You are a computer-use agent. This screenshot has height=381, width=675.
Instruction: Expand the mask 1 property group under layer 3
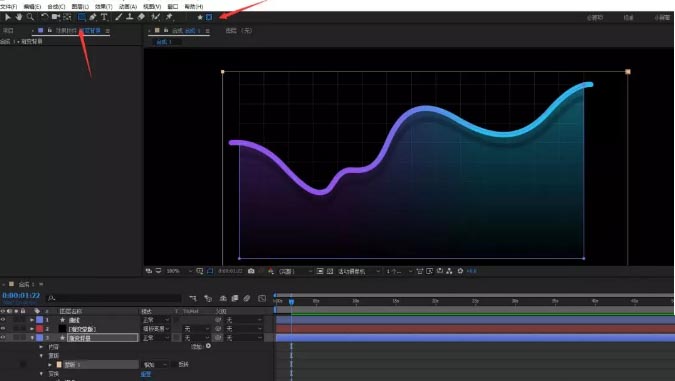pos(50,365)
